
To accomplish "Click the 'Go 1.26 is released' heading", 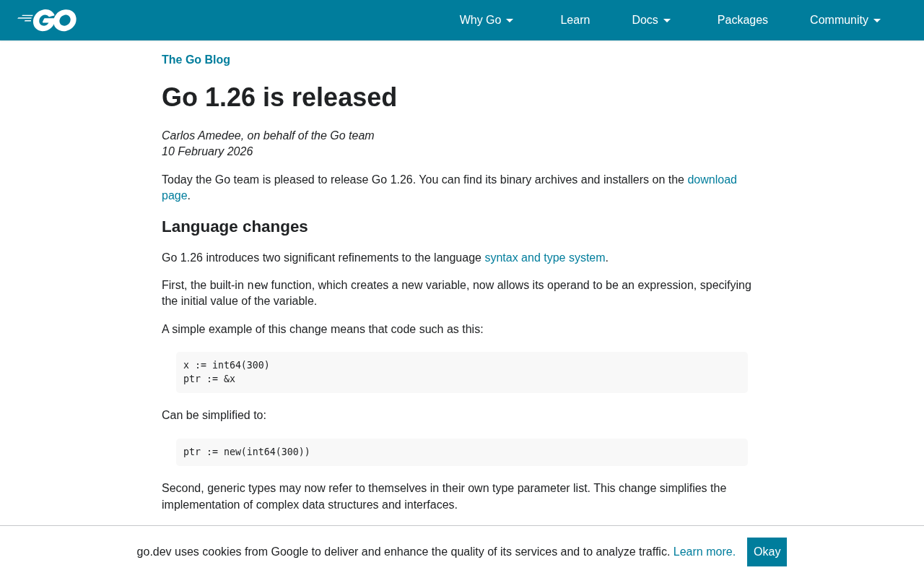I will [279, 98].
